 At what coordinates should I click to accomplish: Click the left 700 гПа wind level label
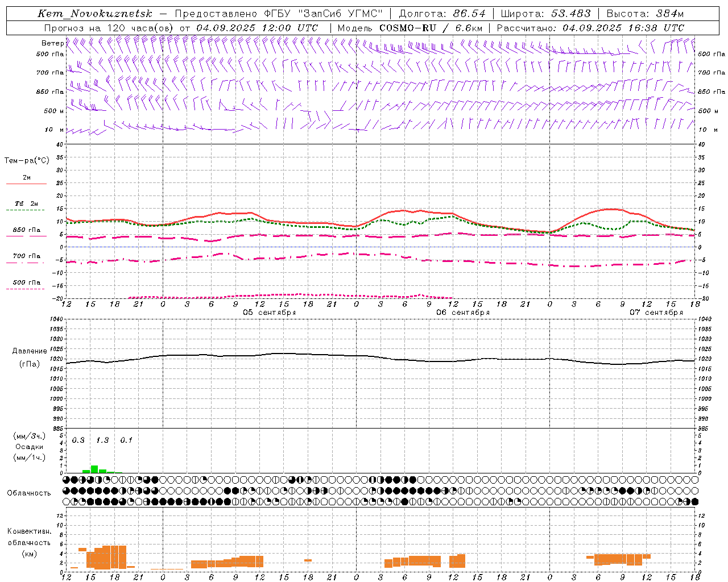(50, 73)
